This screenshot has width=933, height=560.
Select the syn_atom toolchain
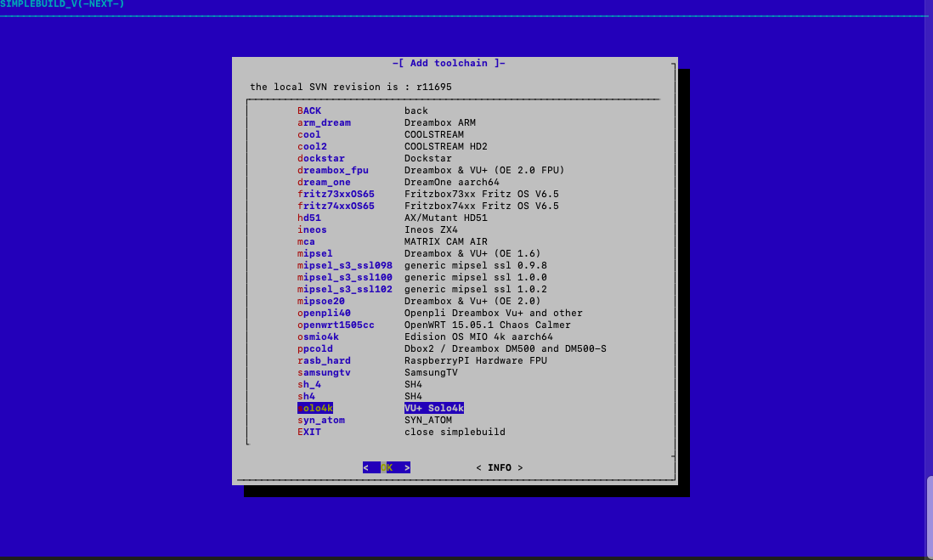[x=321, y=420]
